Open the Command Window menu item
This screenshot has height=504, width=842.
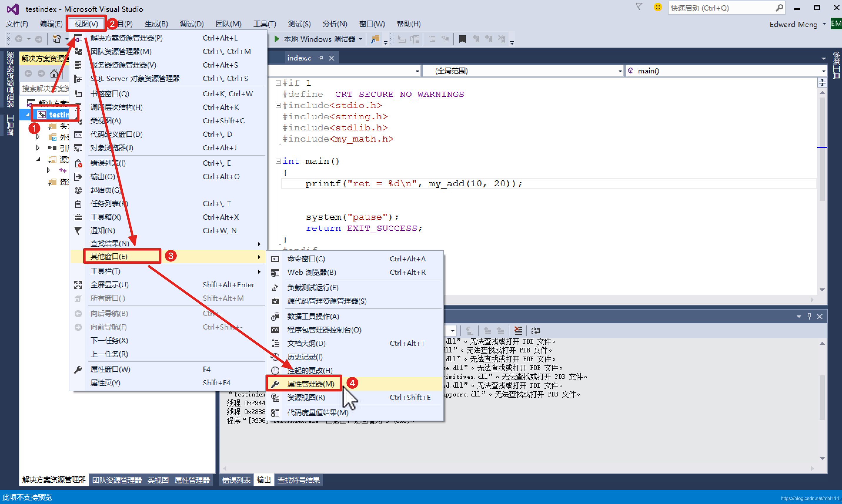(x=305, y=259)
